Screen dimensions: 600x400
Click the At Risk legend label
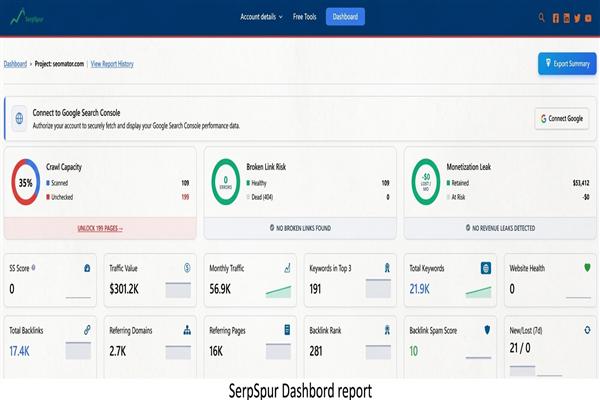[x=458, y=197]
